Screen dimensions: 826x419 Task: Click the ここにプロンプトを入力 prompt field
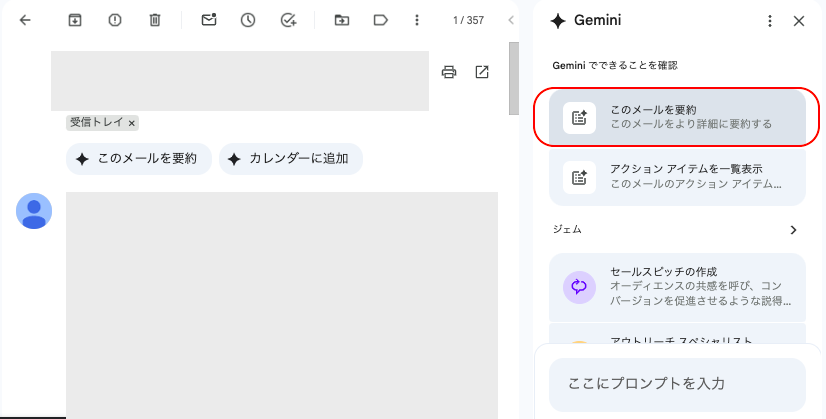coord(677,384)
